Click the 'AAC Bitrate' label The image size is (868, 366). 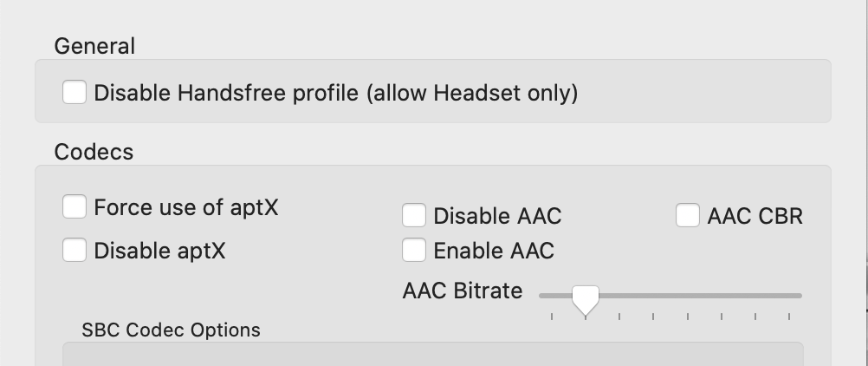point(463,291)
